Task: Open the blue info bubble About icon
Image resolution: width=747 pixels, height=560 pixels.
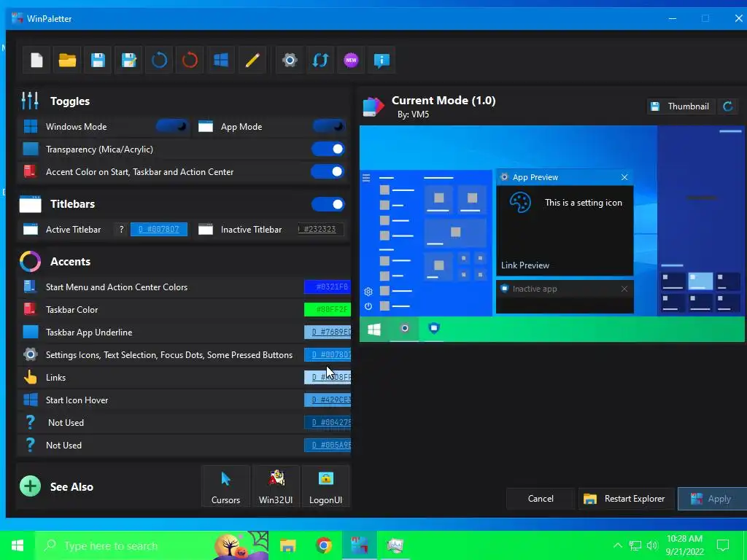Action: [x=382, y=60]
